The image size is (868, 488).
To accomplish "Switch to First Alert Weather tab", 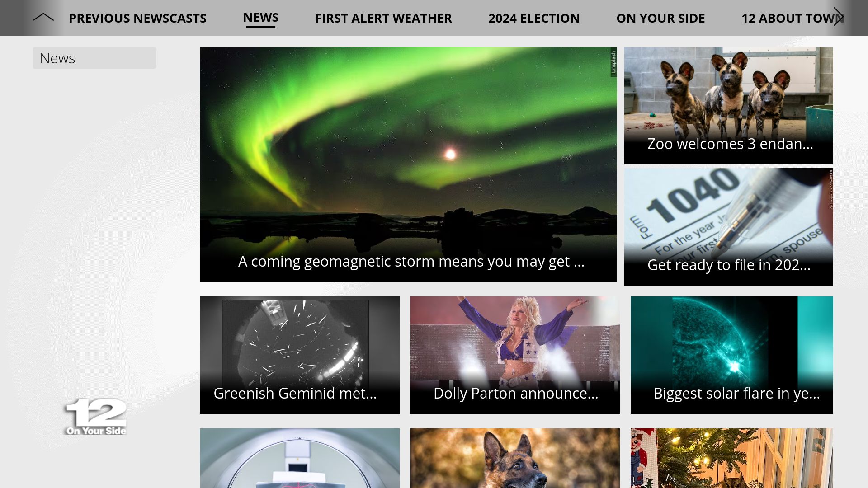I will pos(383,18).
